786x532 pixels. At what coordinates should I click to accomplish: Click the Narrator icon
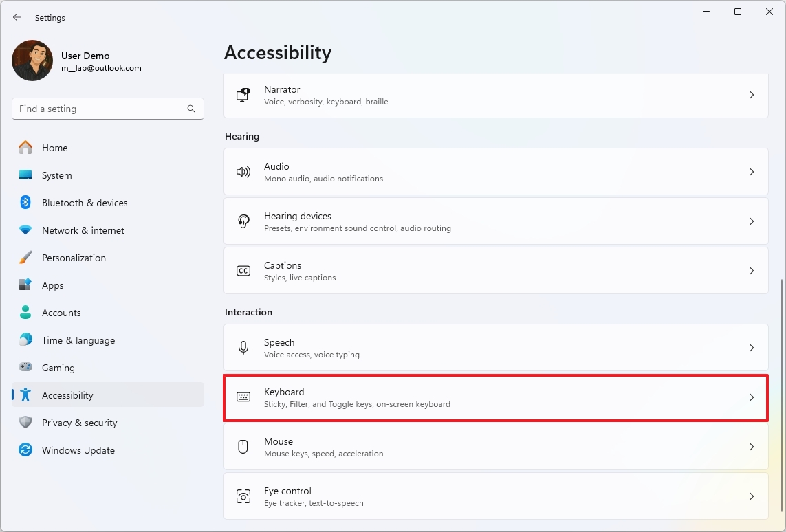point(243,95)
